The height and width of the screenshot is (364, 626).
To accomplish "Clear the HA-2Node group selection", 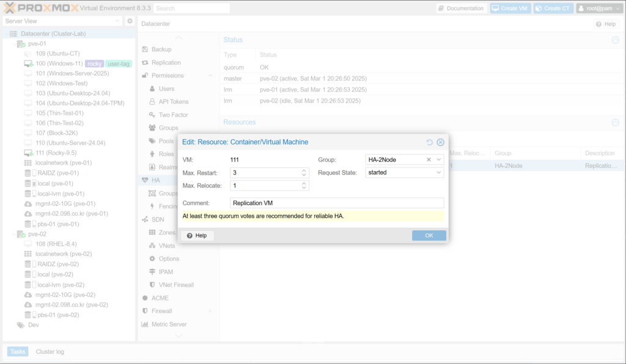I will [429, 159].
